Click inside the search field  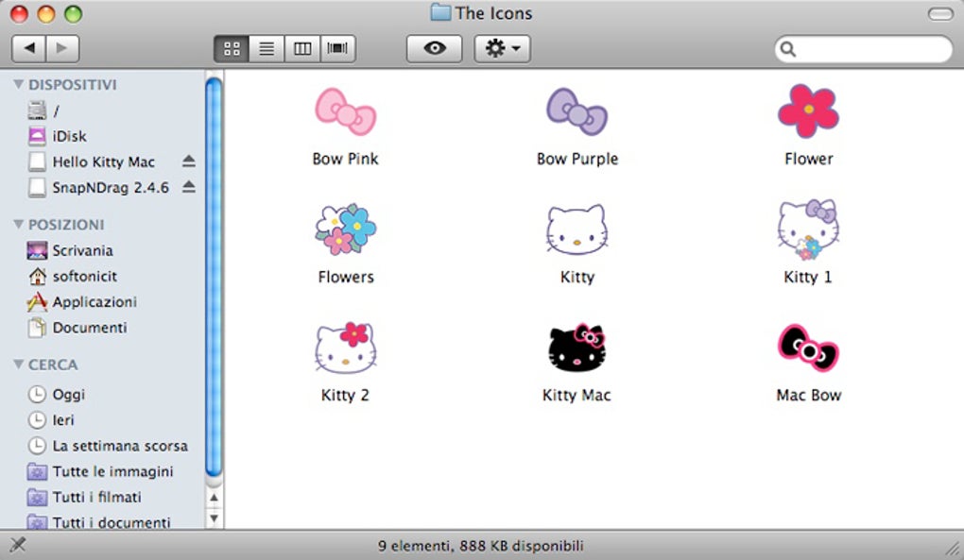point(863,48)
